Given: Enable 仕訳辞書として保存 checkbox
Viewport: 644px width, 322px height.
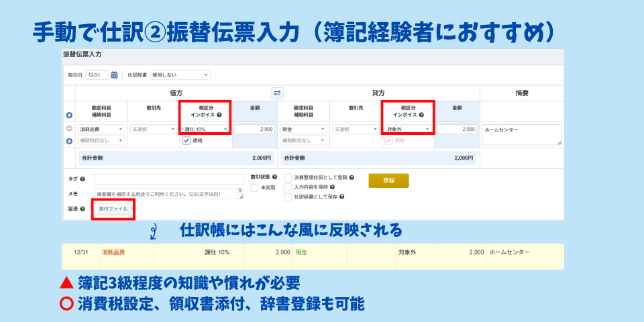Looking at the screenshot, I should click(x=288, y=197).
